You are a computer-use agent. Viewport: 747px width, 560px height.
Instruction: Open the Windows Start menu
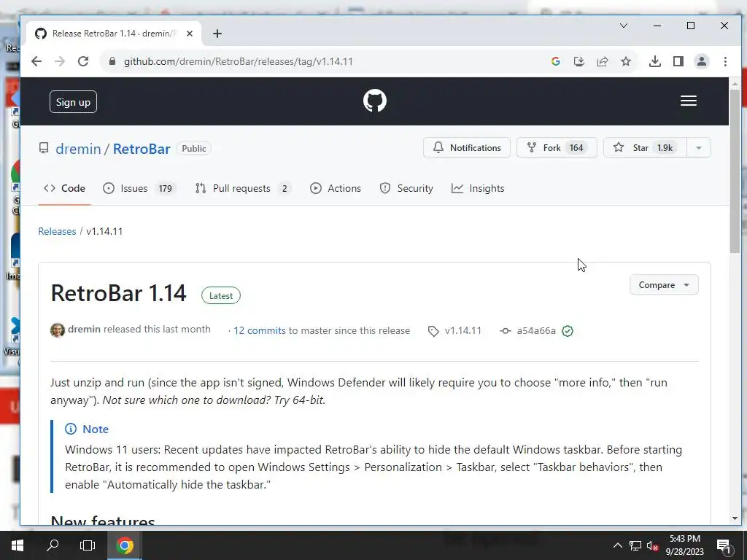(x=18, y=545)
